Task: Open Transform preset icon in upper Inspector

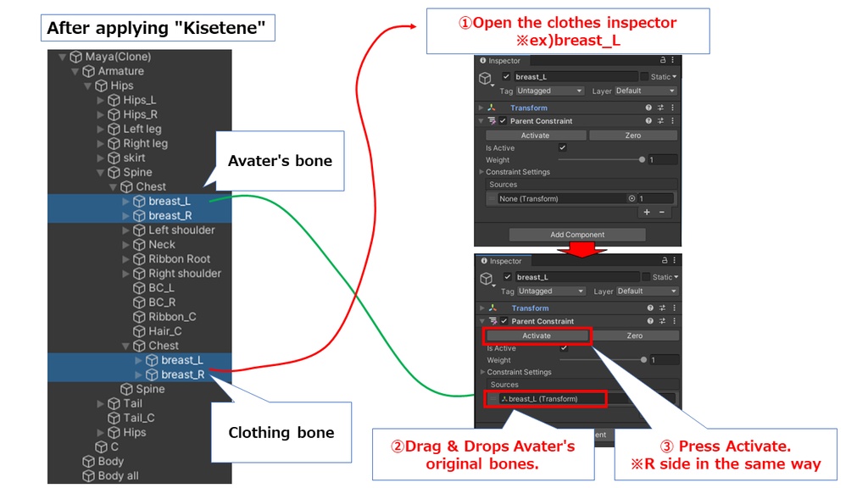Action: [660, 108]
